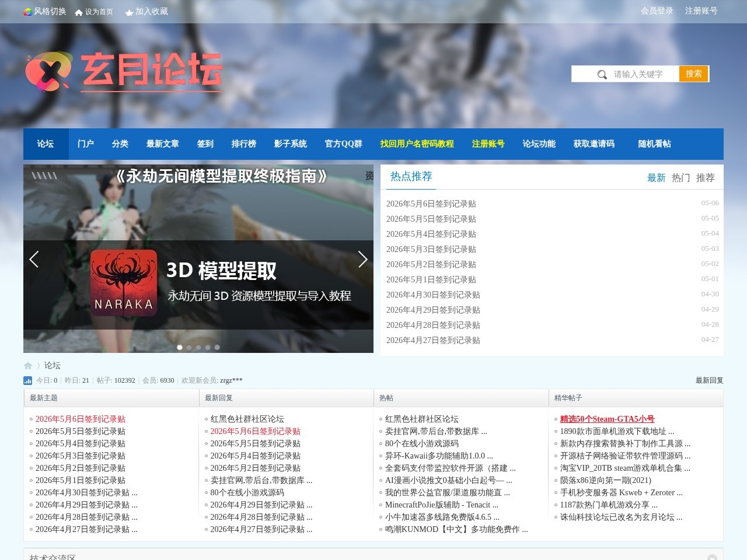Open the 排行榜 navigation item
Image resolution: width=747 pixels, height=560 pixels.
pyautogui.click(x=244, y=143)
